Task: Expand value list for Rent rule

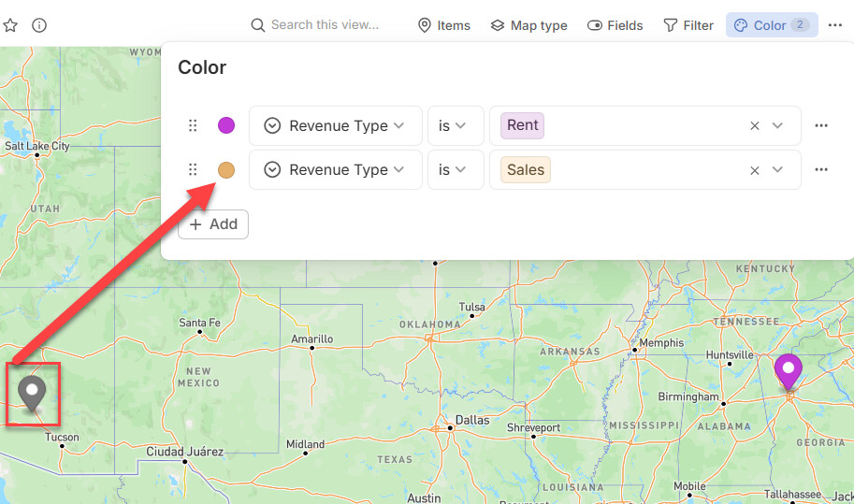Action: pyautogui.click(x=777, y=125)
